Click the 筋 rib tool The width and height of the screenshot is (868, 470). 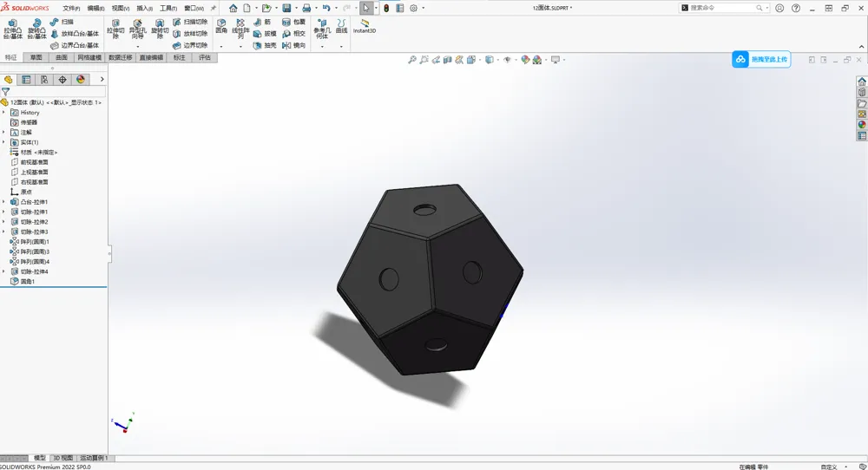[x=262, y=22]
